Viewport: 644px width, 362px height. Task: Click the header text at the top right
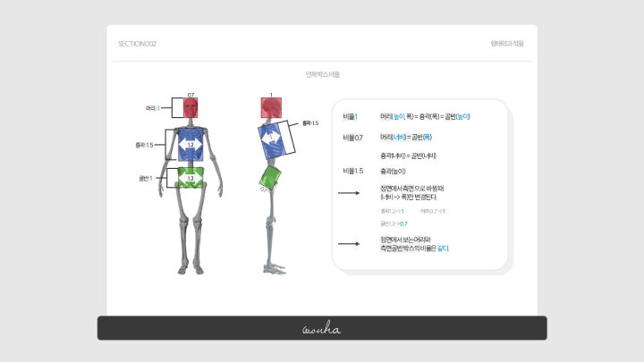tap(507, 44)
